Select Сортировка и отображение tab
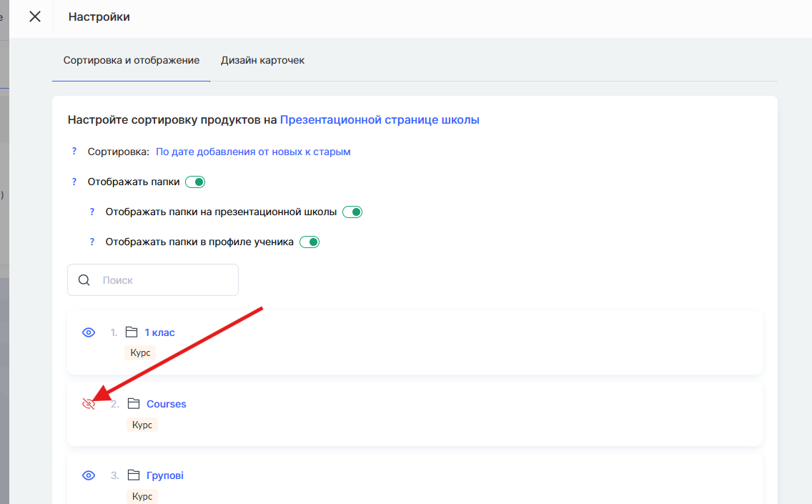This screenshot has width=812, height=504. pos(131,61)
